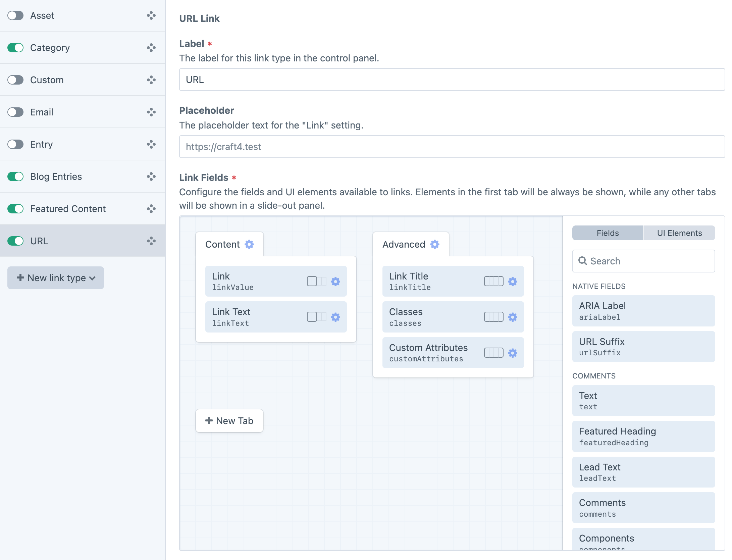Open the Custom Attributes field settings gear

[513, 353]
